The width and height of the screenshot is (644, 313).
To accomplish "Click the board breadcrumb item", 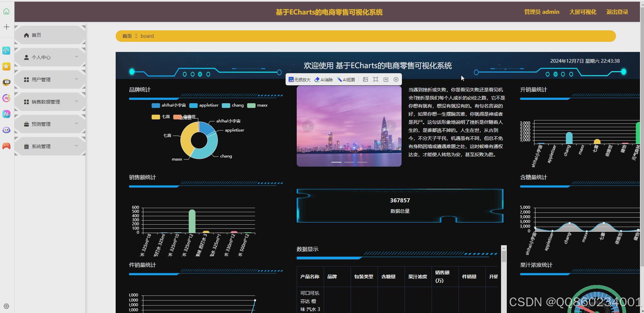I will tap(147, 36).
